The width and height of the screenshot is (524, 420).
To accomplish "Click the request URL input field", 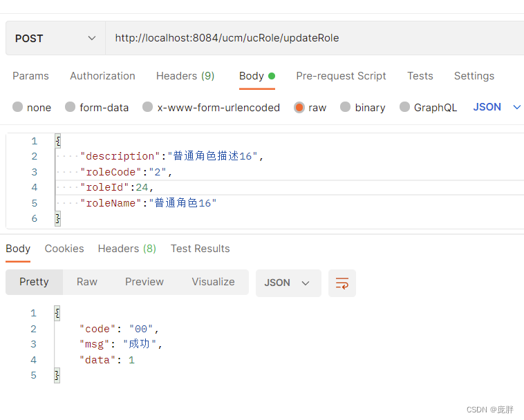I will pyautogui.click(x=314, y=38).
